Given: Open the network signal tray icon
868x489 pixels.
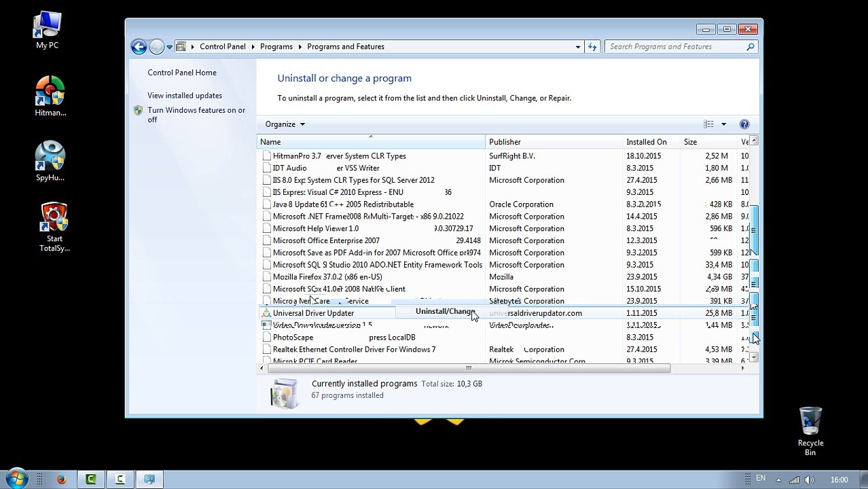Looking at the screenshot, I should [794, 480].
